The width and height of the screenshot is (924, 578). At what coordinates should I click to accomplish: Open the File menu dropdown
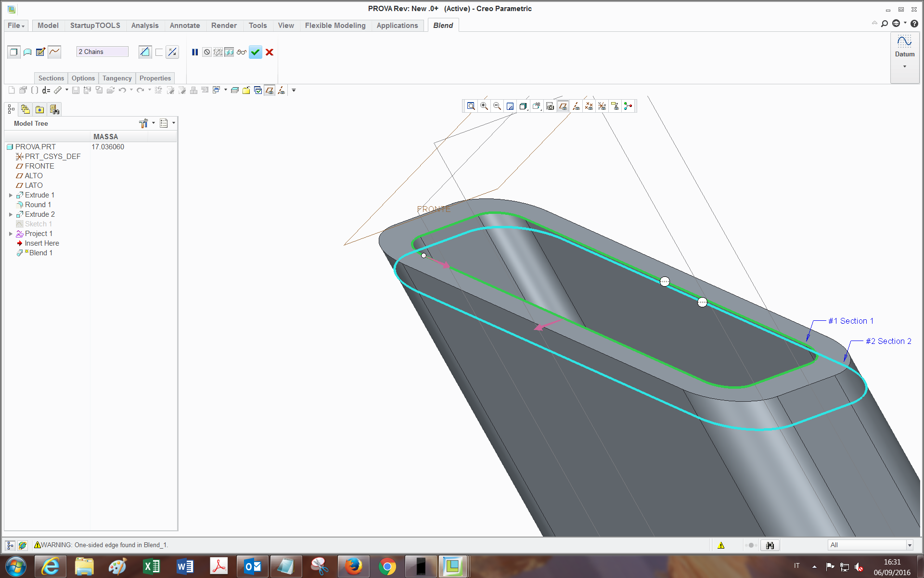16,26
